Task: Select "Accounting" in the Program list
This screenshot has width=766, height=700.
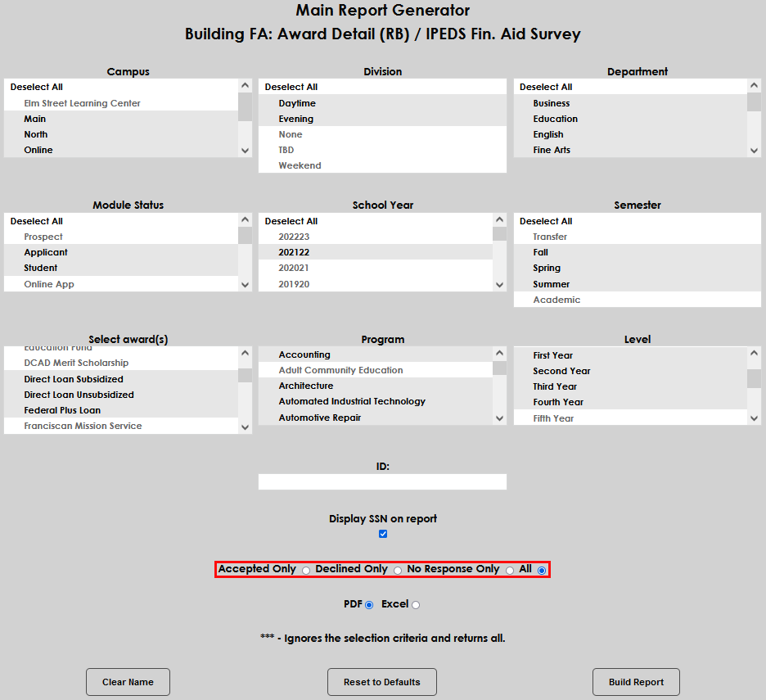Action: (304, 355)
